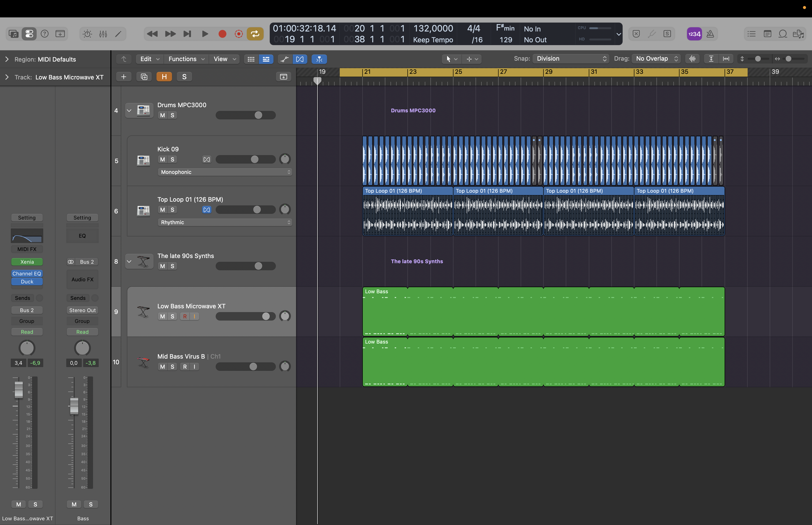
Task: Record-enable Mid Bass Virus B track
Action: click(x=185, y=366)
